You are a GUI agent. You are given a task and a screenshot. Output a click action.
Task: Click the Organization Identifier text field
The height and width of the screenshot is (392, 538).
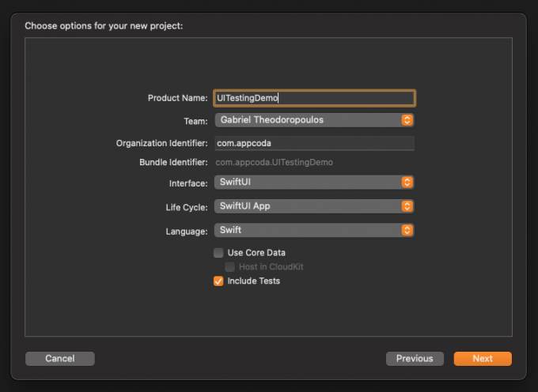314,143
